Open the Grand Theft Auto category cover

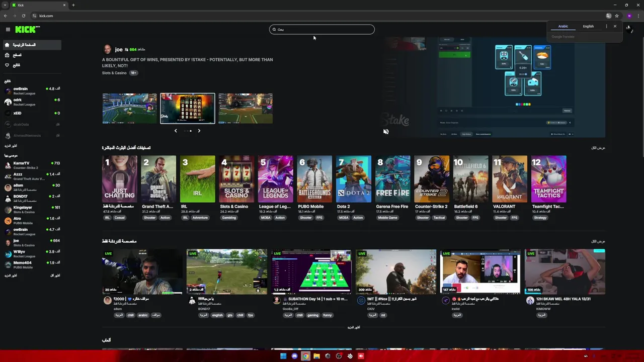coord(158,179)
